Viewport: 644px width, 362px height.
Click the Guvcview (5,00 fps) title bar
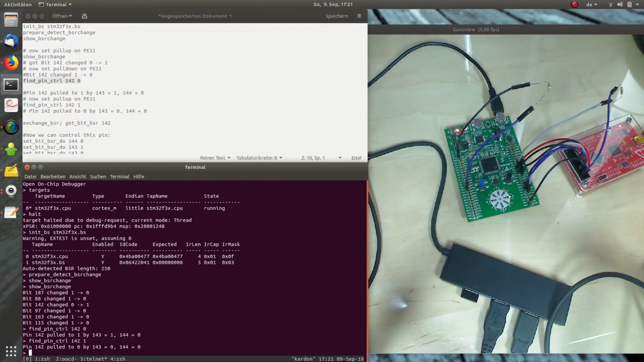pyautogui.click(x=506, y=29)
